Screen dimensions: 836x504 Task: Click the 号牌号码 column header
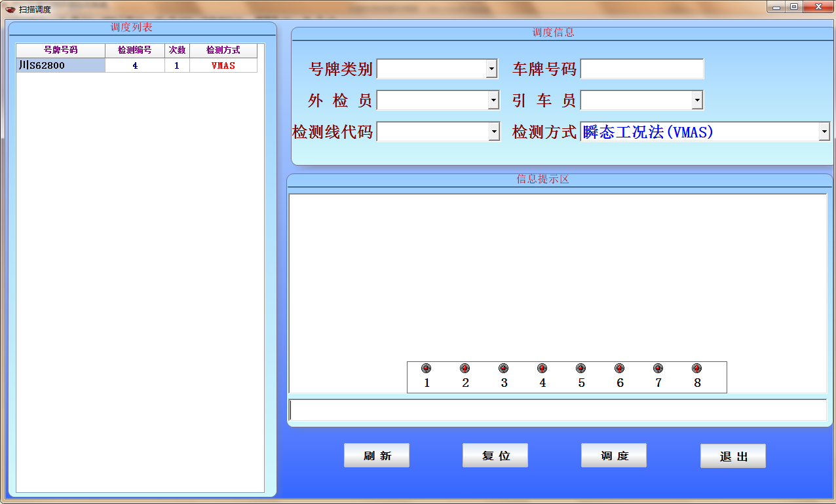pyautogui.click(x=60, y=50)
